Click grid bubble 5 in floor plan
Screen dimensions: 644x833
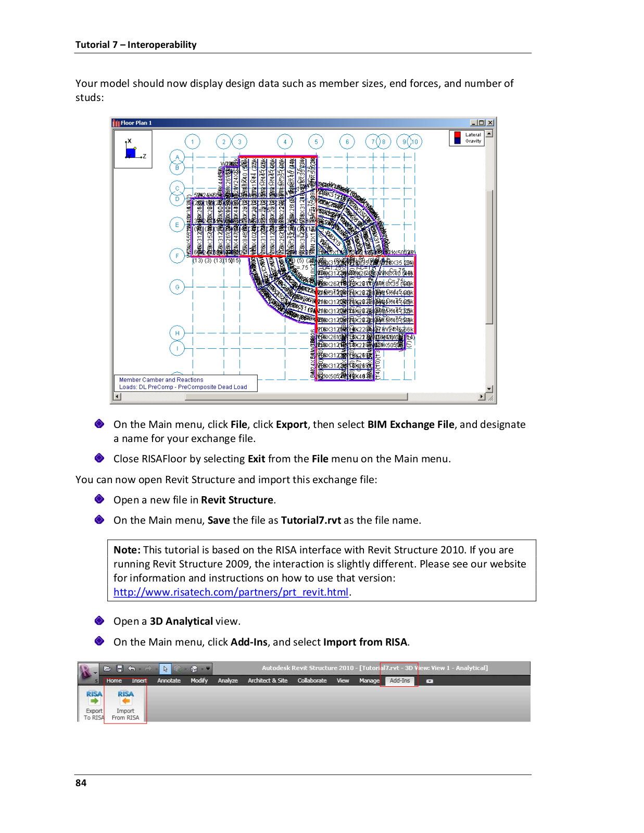(316, 142)
